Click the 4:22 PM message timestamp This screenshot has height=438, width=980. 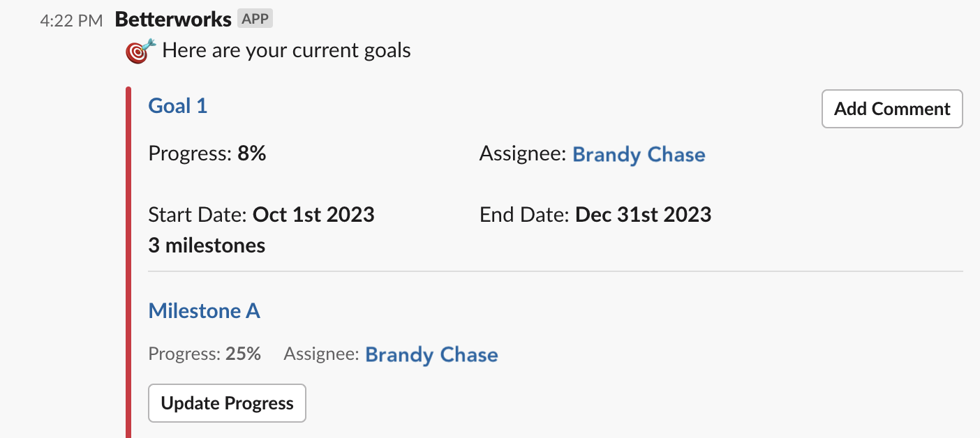click(x=71, y=20)
